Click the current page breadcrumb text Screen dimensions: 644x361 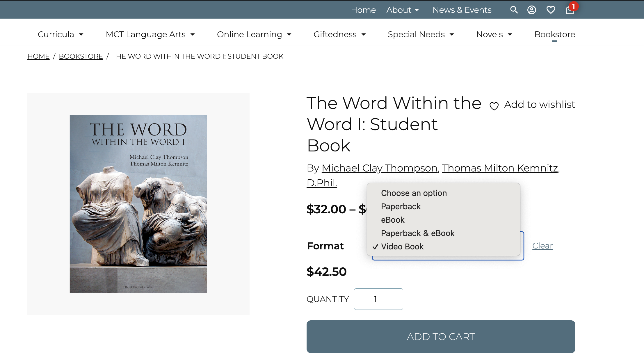[198, 56]
